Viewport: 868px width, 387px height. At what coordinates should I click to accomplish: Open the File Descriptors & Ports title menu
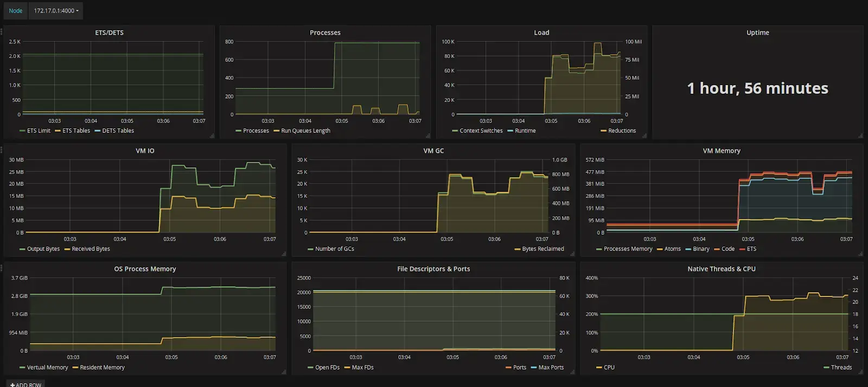pos(433,269)
